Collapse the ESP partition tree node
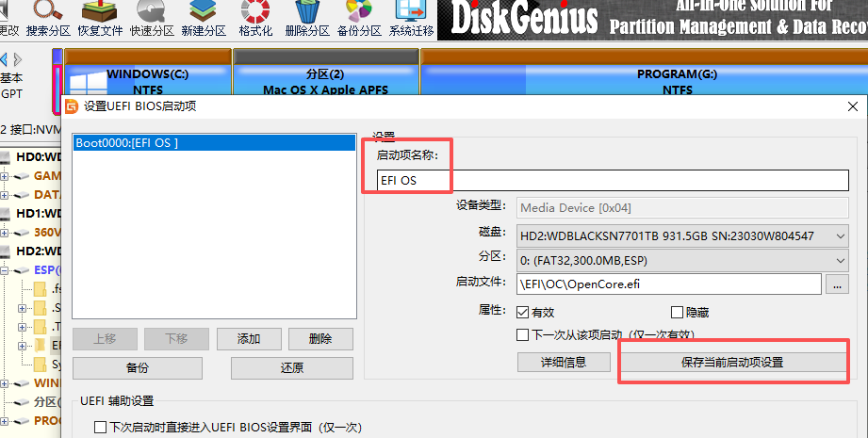The image size is (868, 438). (4, 270)
